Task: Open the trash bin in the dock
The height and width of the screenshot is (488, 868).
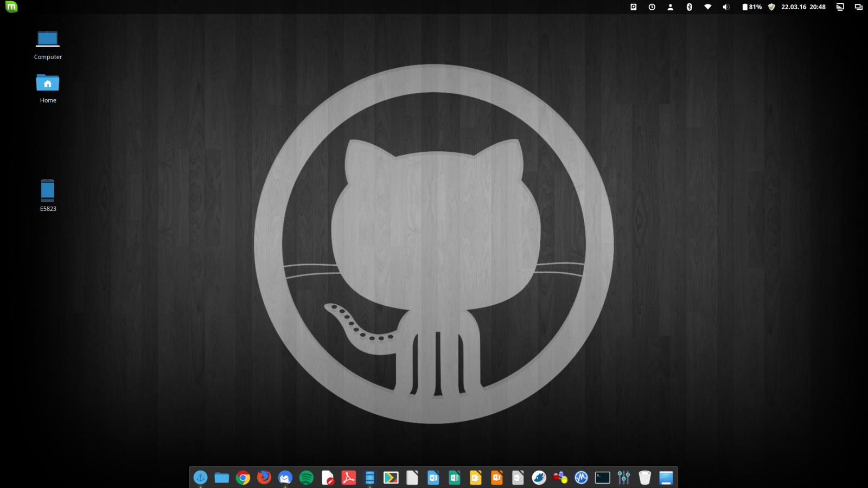Action: click(645, 478)
